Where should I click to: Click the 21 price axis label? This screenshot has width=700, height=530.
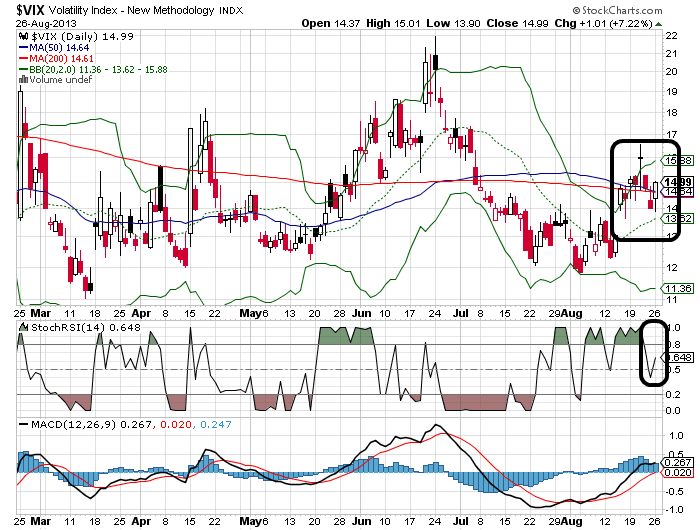pyautogui.click(x=671, y=54)
